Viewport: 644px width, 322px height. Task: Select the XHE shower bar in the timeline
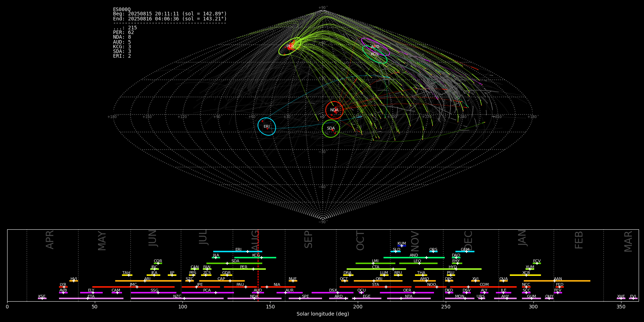coord(621,298)
